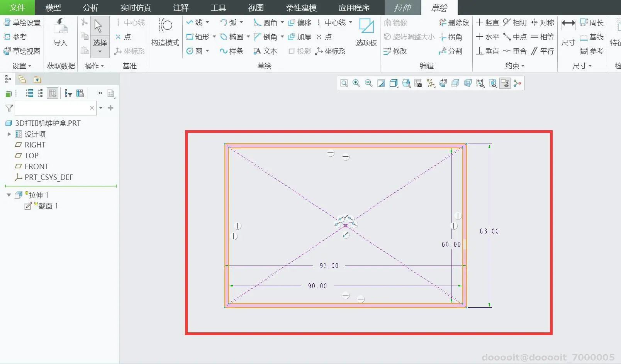Open the 文件 file menu
The height and width of the screenshot is (364, 621).
tap(17, 8)
